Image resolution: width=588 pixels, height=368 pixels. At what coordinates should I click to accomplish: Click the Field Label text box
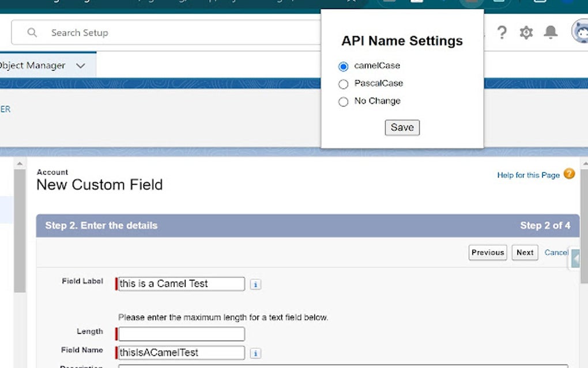pyautogui.click(x=182, y=284)
